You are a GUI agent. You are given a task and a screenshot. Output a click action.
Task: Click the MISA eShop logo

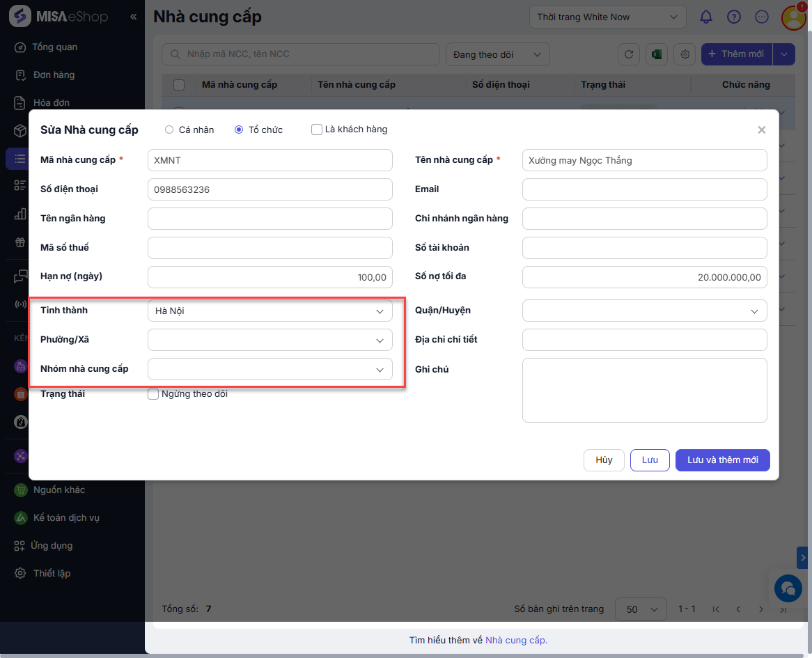pos(58,17)
